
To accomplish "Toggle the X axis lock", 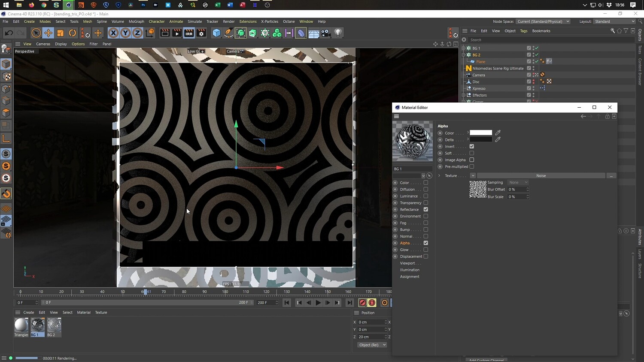I will (x=113, y=33).
